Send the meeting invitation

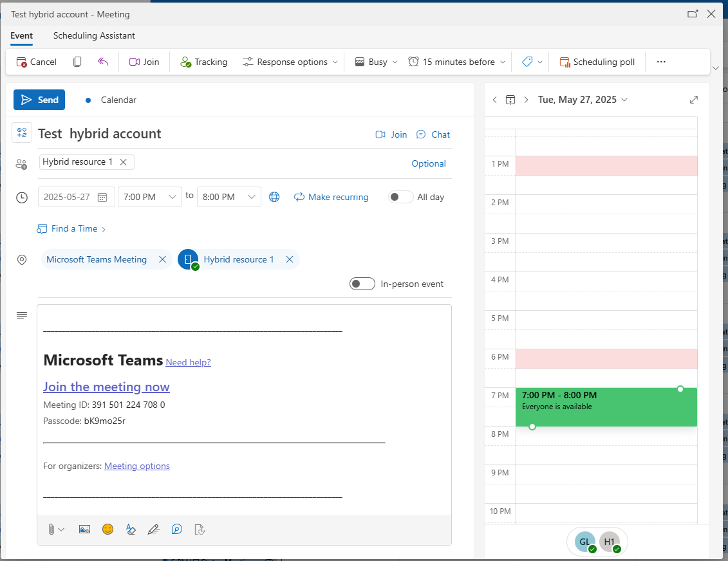39,100
